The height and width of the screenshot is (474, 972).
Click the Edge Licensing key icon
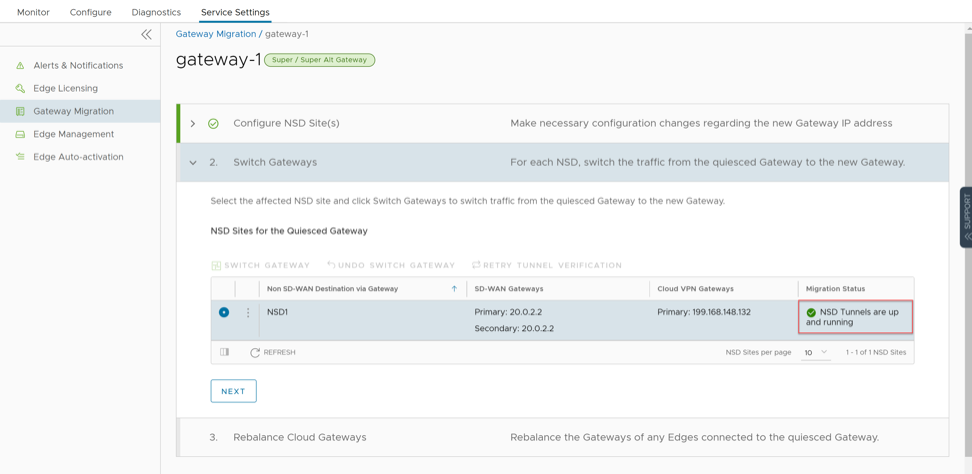click(20, 89)
